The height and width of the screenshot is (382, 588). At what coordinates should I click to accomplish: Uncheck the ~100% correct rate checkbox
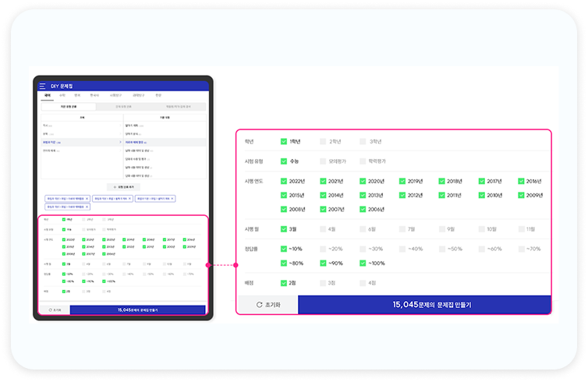pyautogui.click(x=363, y=263)
